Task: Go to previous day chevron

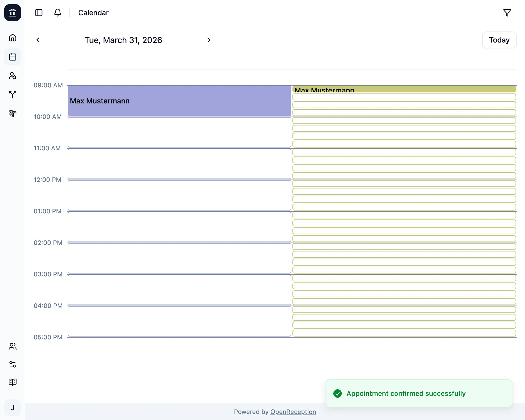Action: [x=38, y=40]
